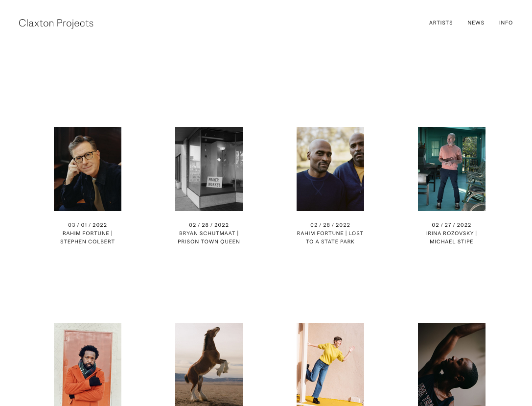The width and height of the screenshot is (532, 406).
Task: Open the Info page
Action: pos(506,23)
